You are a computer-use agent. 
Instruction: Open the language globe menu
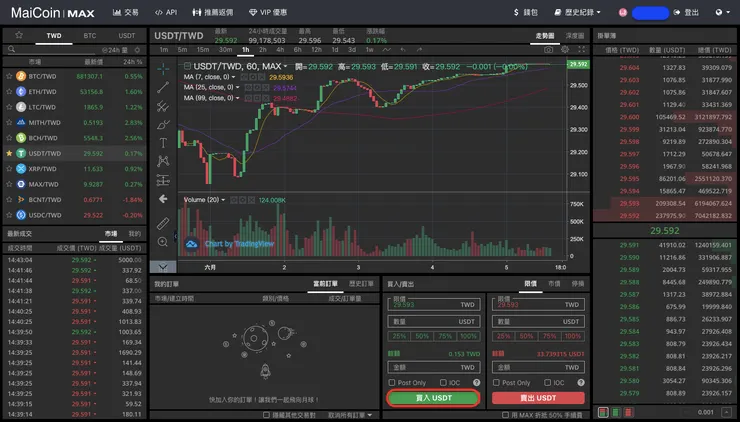coord(722,12)
